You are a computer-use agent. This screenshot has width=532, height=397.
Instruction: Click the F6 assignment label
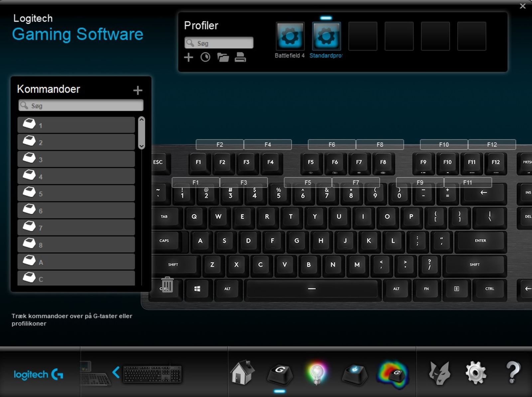[332, 145]
